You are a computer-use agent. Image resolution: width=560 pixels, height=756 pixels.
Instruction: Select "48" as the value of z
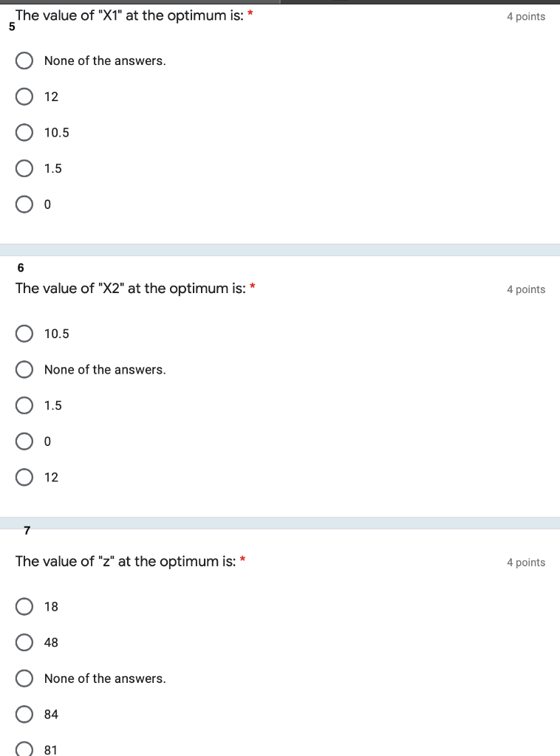tap(24, 642)
